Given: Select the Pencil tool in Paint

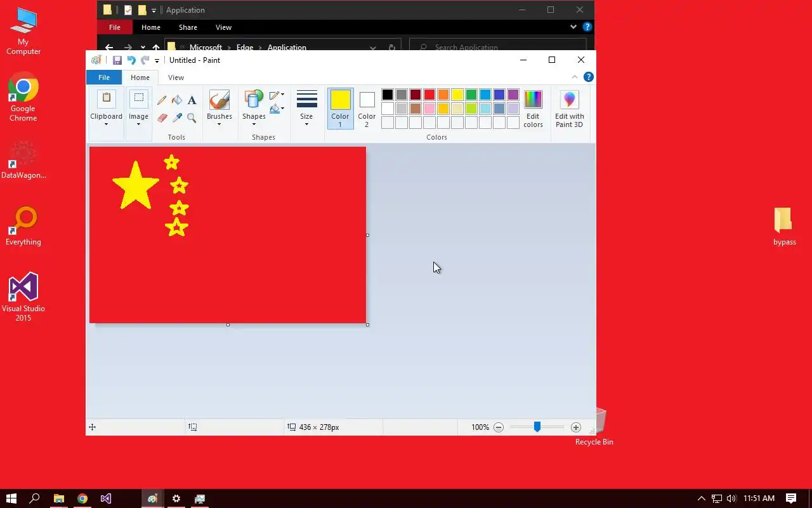Looking at the screenshot, I should [x=162, y=100].
